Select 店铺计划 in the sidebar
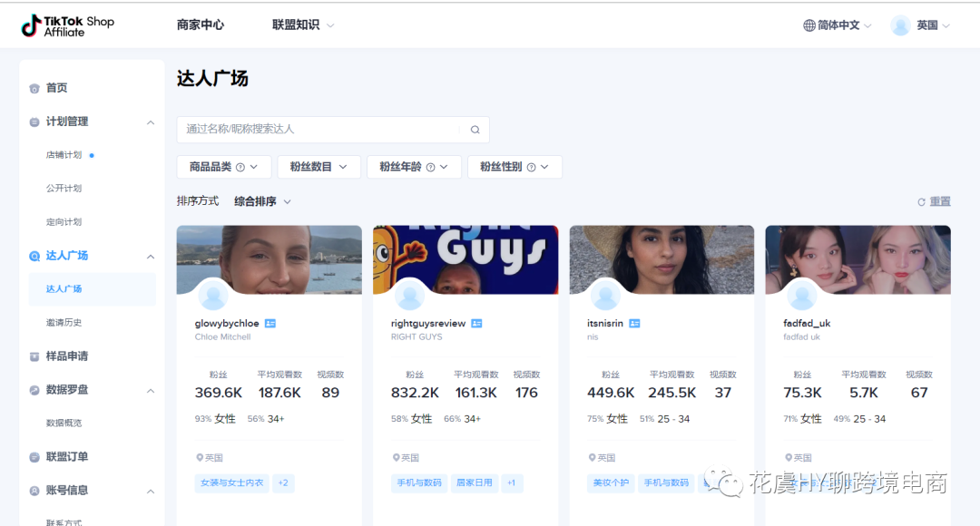 (x=64, y=155)
